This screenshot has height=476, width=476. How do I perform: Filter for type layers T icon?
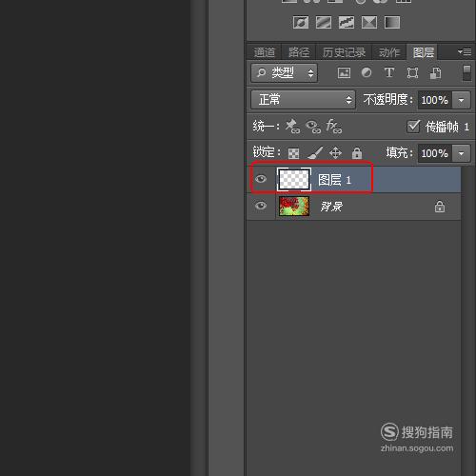tap(389, 72)
